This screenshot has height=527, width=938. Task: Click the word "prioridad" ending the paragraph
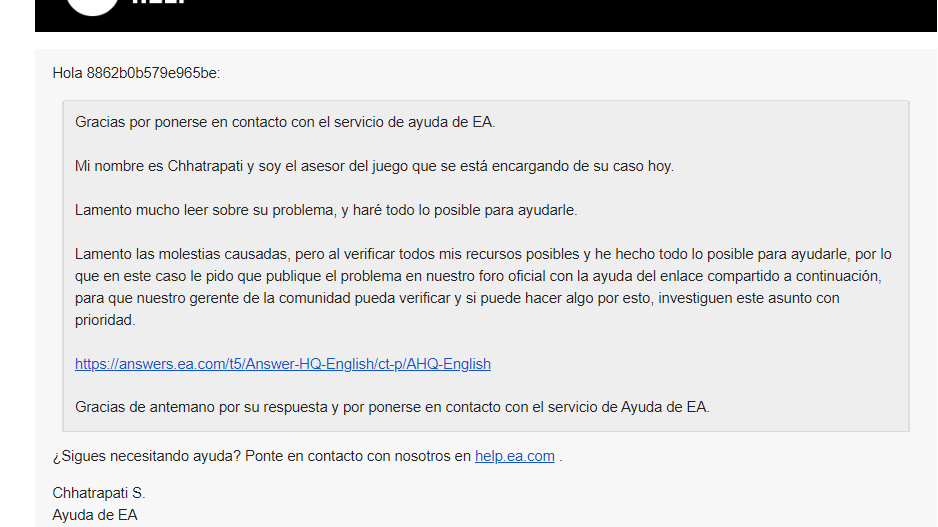104,320
